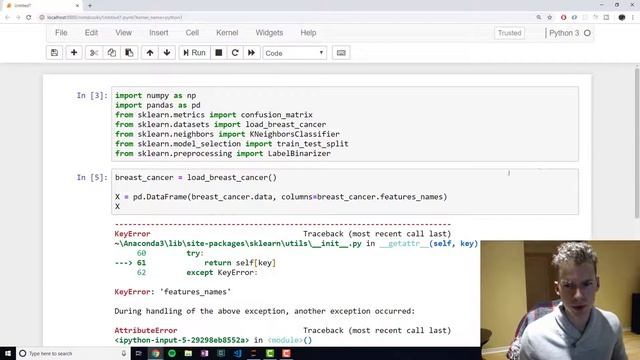This screenshot has height=360, width=640.
Task: Click the Trusted notebook button
Action: coord(509,33)
